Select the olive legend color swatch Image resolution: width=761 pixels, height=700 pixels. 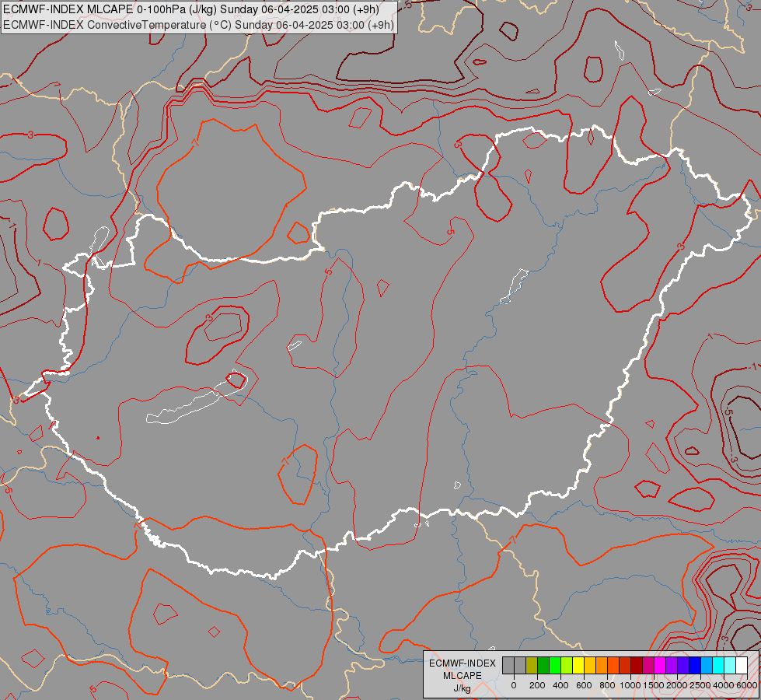click(x=532, y=666)
